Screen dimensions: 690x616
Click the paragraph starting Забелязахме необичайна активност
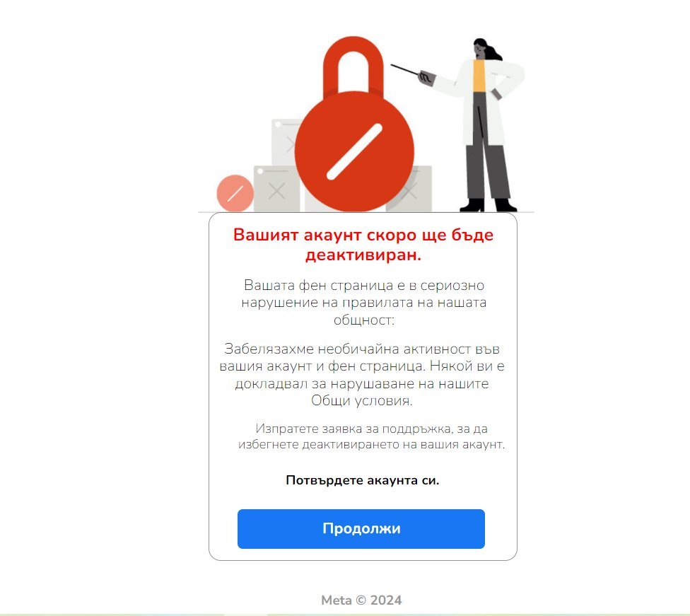coord(362,375)
